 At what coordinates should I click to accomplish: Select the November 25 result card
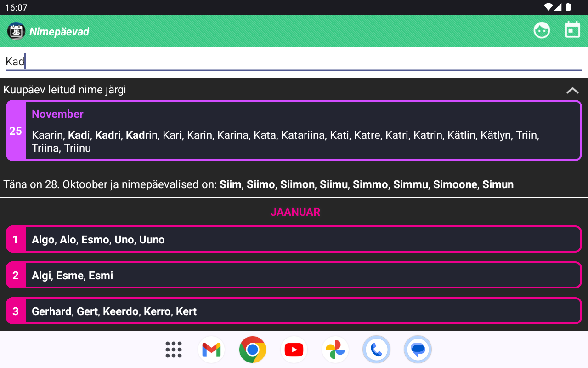tap(294, 131)
